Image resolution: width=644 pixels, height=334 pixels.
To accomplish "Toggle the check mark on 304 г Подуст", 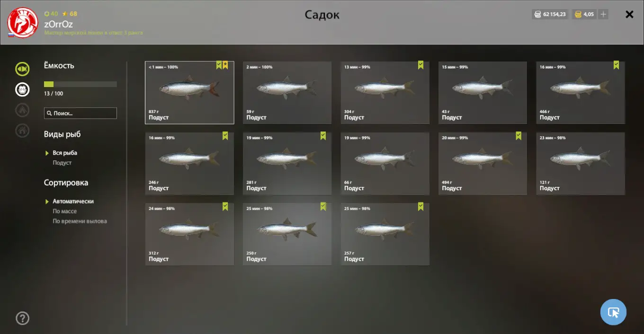I will coord(420,65).
